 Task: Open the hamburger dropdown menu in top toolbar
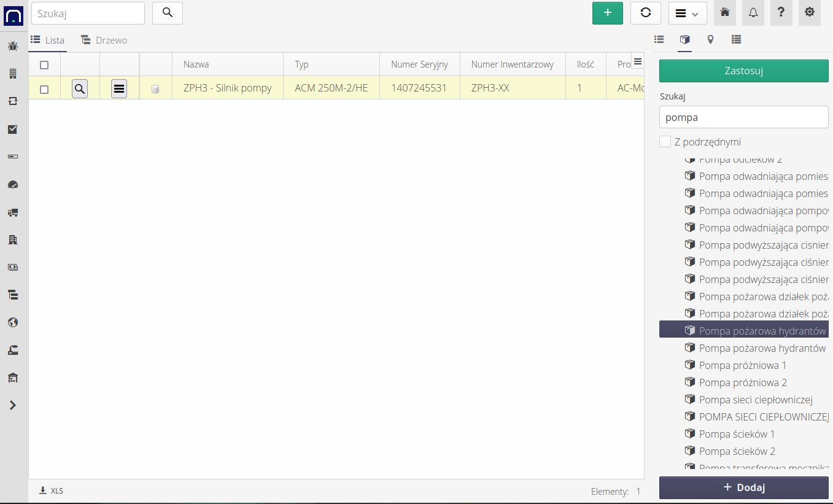tap(687, 13)
